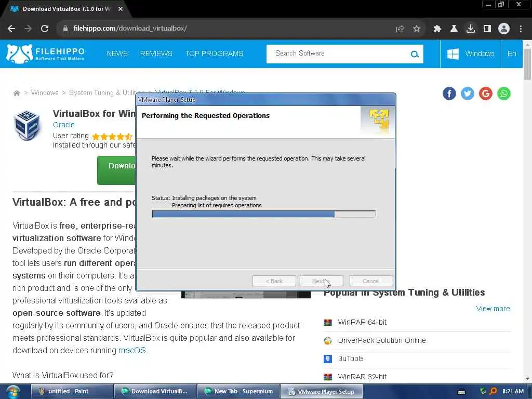Open the browser extensions puzzle icon

437,29
